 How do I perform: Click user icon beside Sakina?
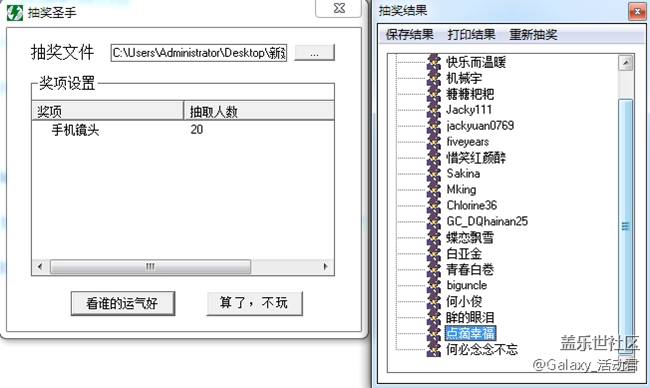coord(434,173)
